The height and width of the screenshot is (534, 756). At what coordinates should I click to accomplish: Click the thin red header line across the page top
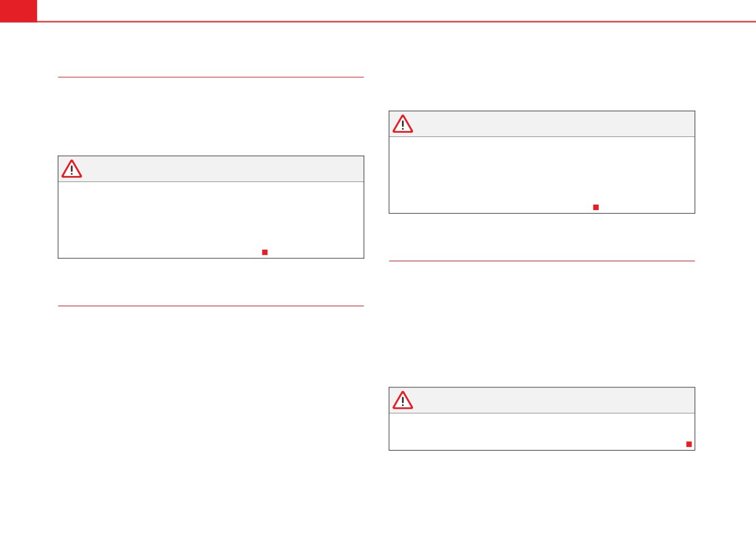(396, 22)
